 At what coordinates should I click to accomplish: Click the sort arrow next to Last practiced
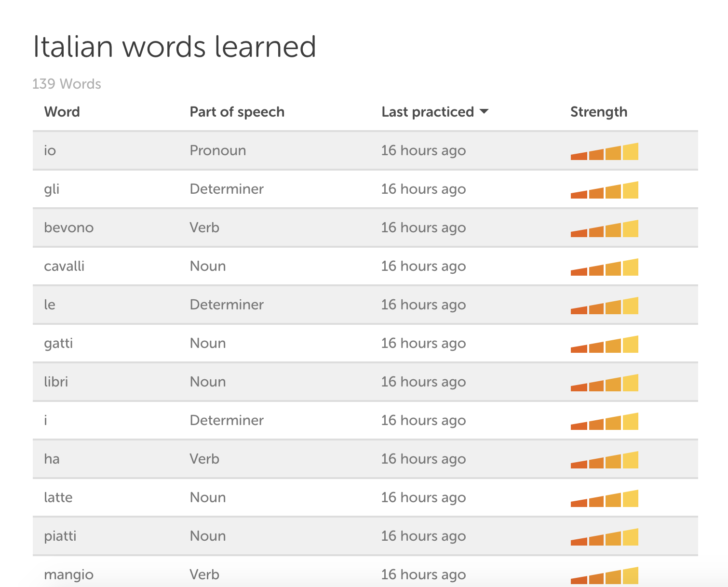484,112
